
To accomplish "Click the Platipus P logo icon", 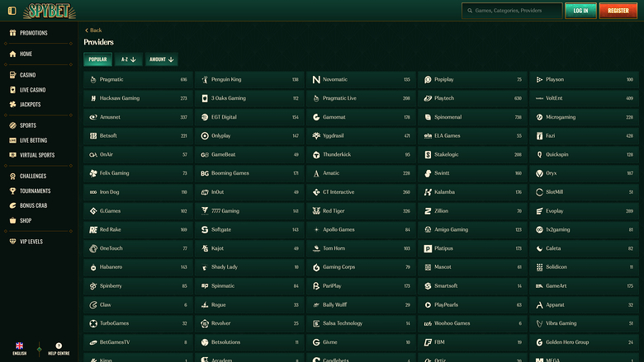I will point(428,248).
